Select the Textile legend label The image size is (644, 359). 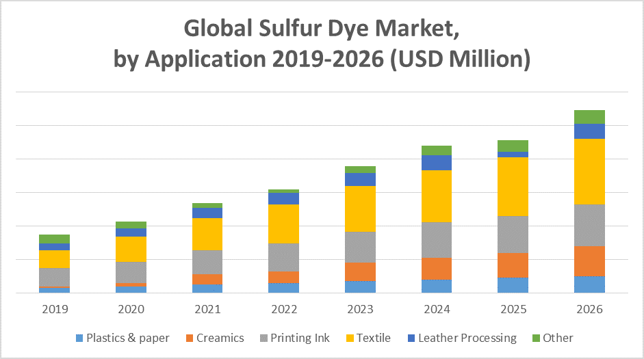point(374,338)
